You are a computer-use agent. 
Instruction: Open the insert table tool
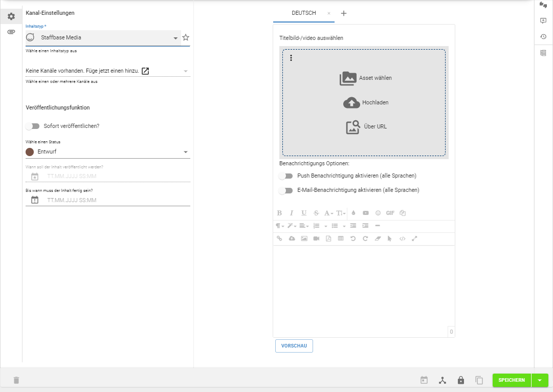point(341,238)
